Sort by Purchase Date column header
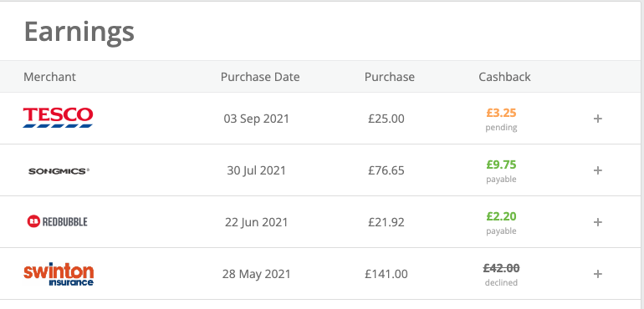The width and height of the screenshot is (644, 309). pos(260,77)
